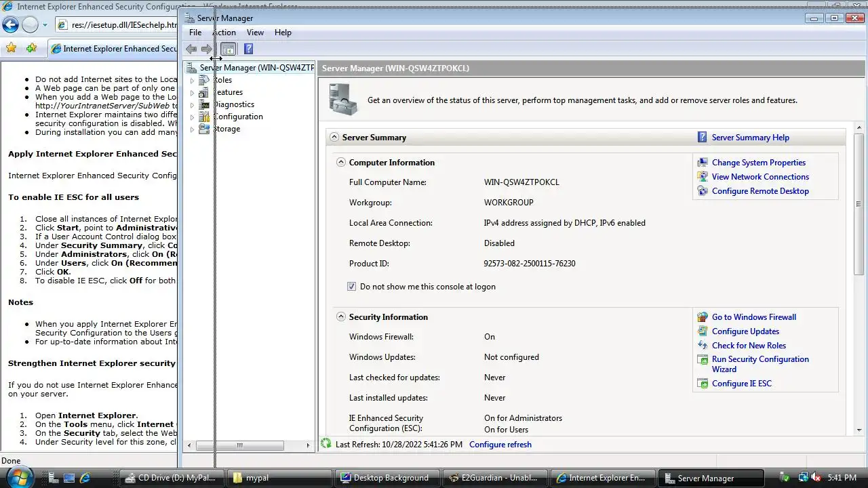This screenshot has height=488, width=868.
Task: Collapse the Security Information section chevron
Action: tap(341, 317)
